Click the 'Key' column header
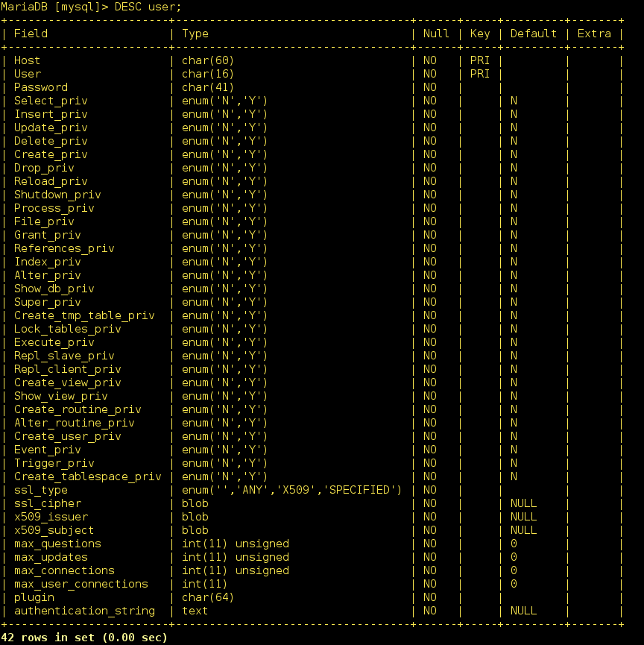The width and height of the screenshot is (644, 645). 480,34
